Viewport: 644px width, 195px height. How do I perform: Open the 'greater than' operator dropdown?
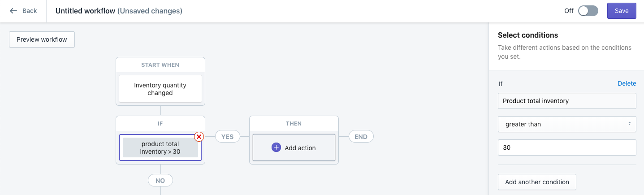pos(566,124)
